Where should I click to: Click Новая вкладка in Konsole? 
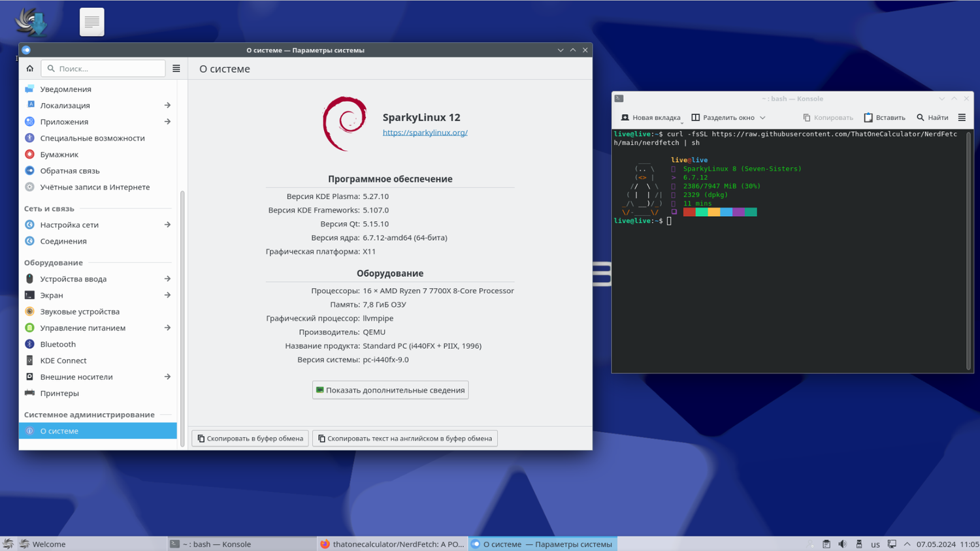pyautogui.click(x=651, y=118)
